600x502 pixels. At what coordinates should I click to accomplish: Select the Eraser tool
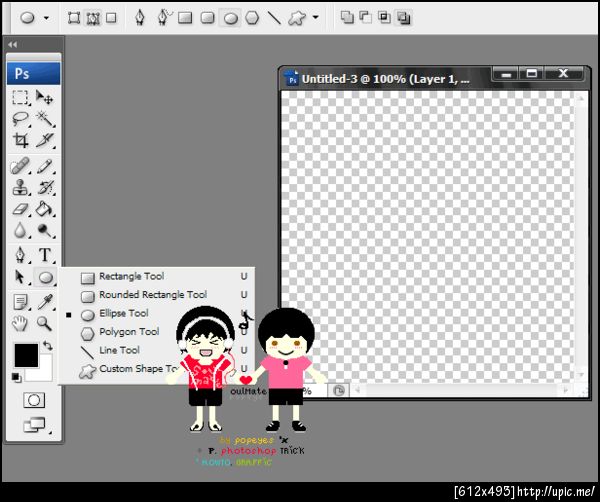20,209
